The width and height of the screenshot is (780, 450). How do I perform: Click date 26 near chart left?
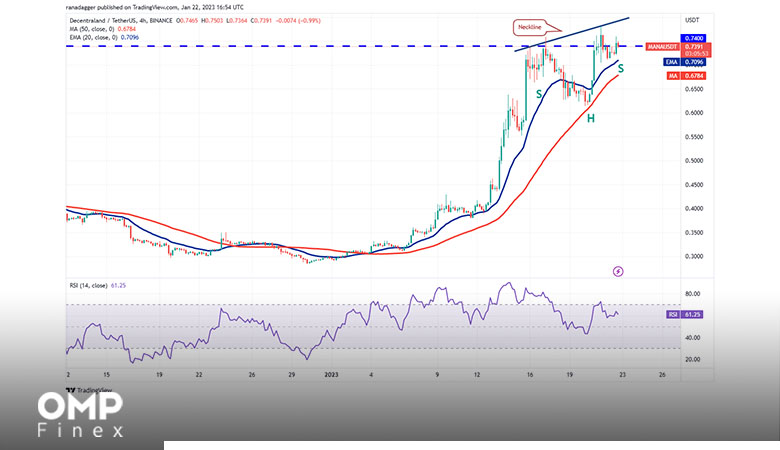[x=252, y=375]
